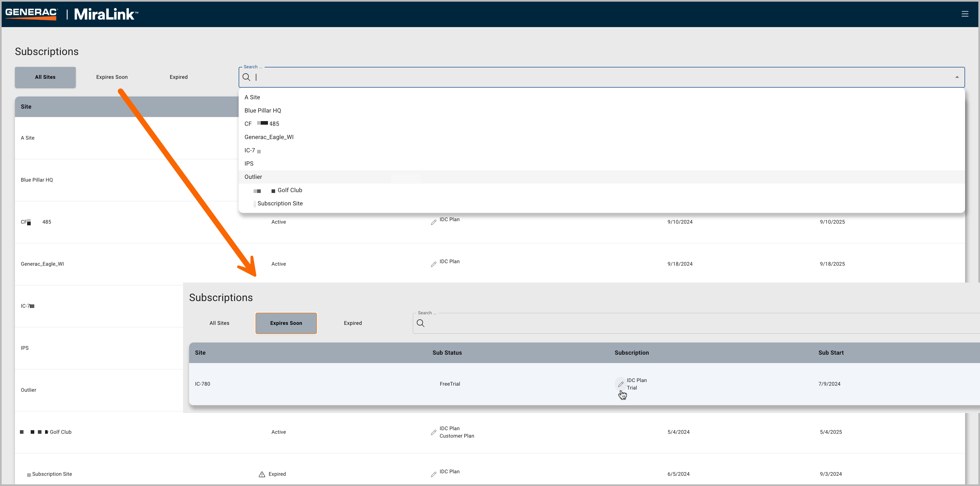Click the Sub Start column header

tap(831, 353)
